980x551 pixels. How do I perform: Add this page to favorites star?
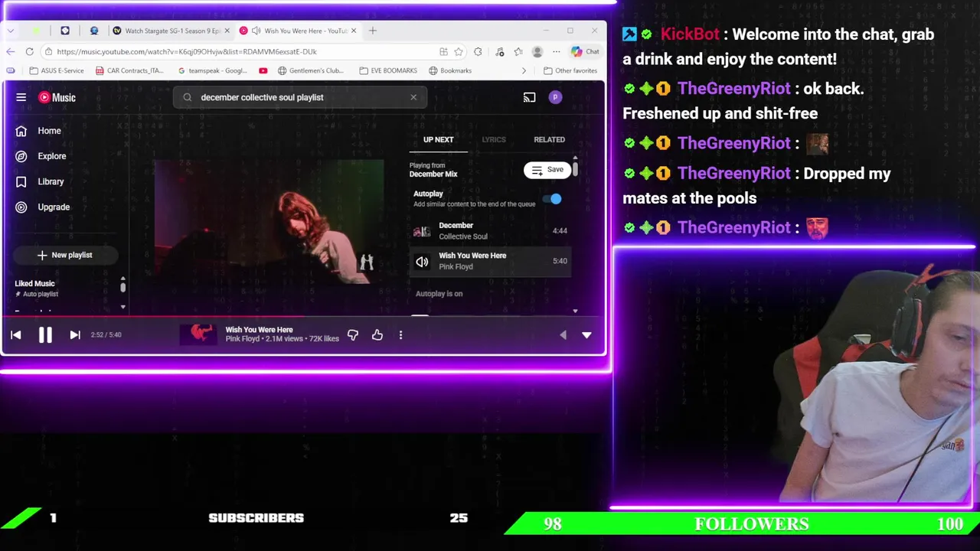[459, 51]
